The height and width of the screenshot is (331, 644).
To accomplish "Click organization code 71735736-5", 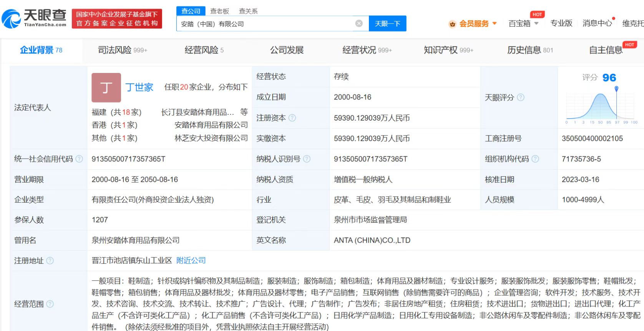I will tap(581, 159).
